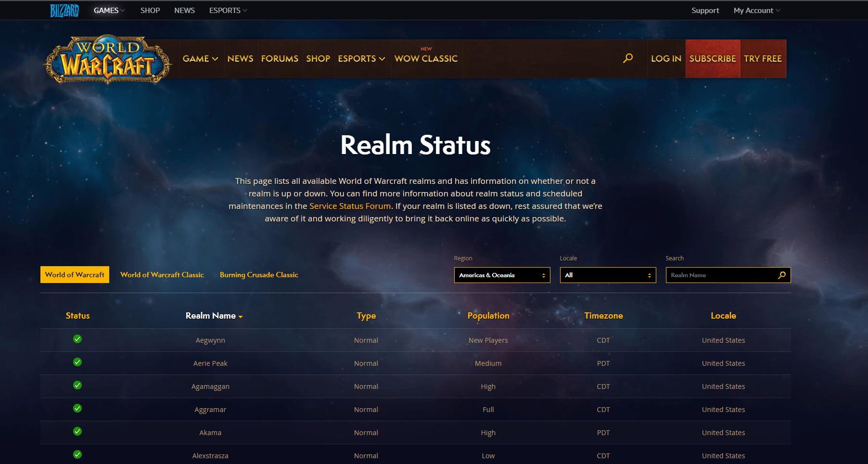Click Aegwynn's green status checkmark
The image size is (868, 464).
[77, 339]
